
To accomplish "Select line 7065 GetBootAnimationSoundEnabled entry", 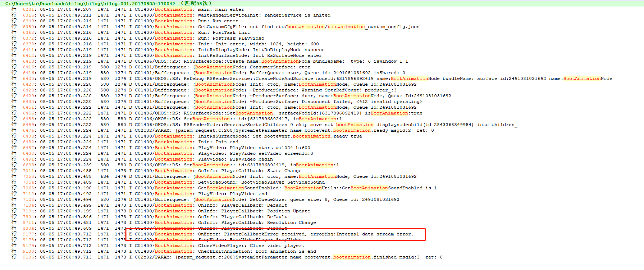I will click(224, 188).
